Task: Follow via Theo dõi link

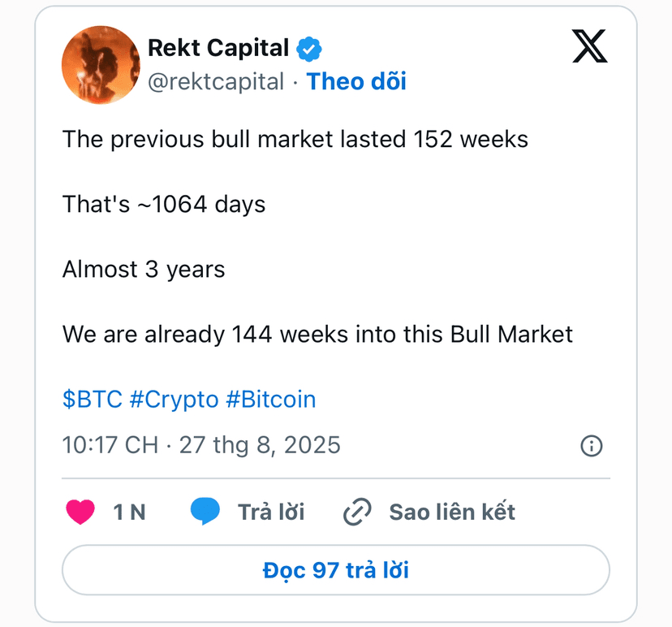Action: 356,81
